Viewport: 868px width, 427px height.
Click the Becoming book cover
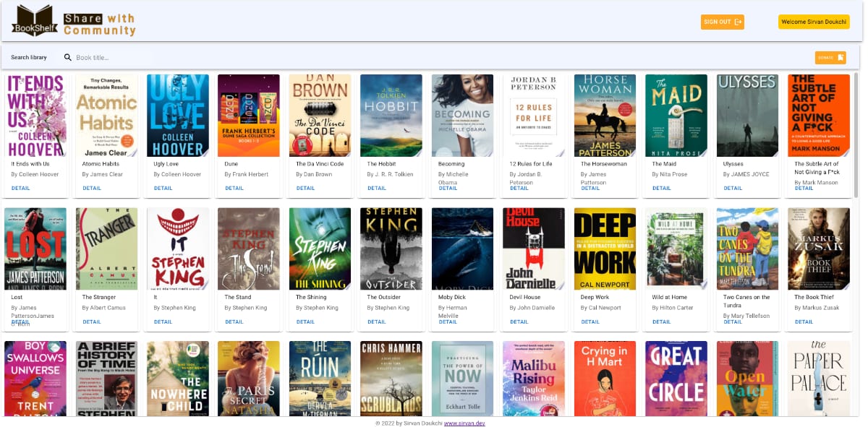click(x=463, y=116)
